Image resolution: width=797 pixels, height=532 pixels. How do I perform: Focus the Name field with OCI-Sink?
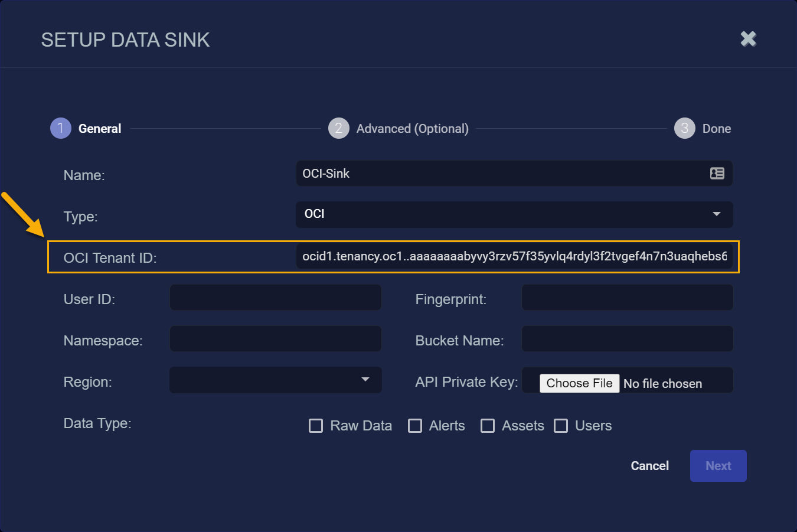(x=514, y=174)
